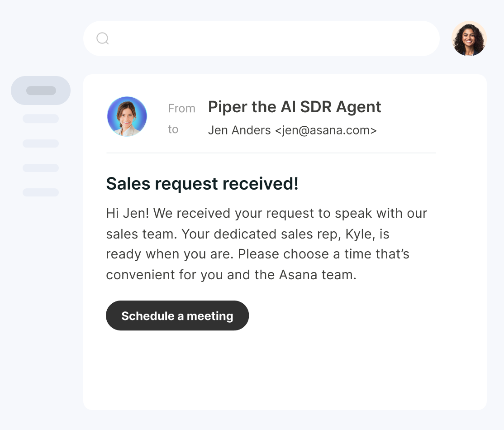Click the From label in the email header

(x=181, y=108)
